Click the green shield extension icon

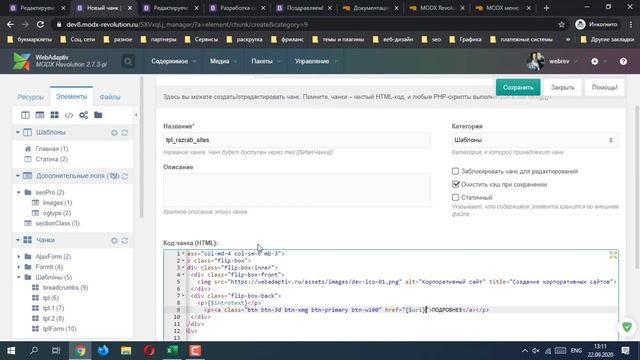(627, 327)
